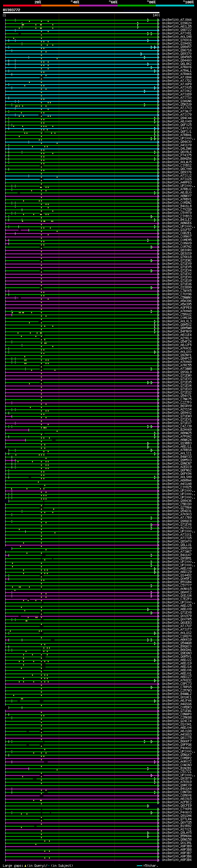Select hit label UniRef100_Q9LAY5
197x868 pixels.
pos(177,833)
